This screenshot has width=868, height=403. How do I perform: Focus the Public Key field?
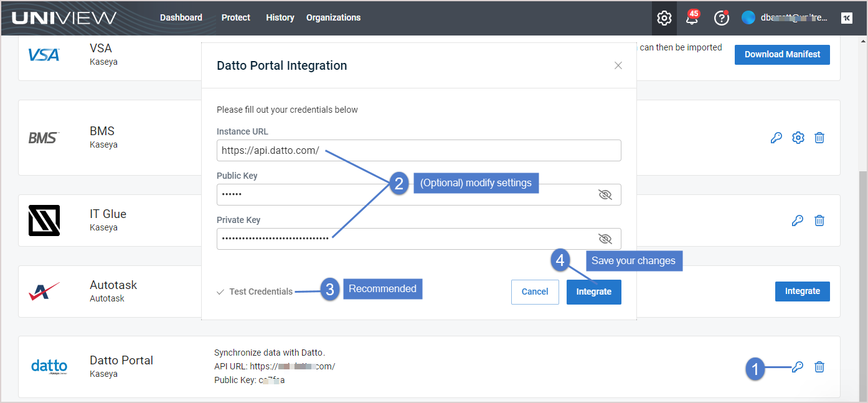(419, 194)
